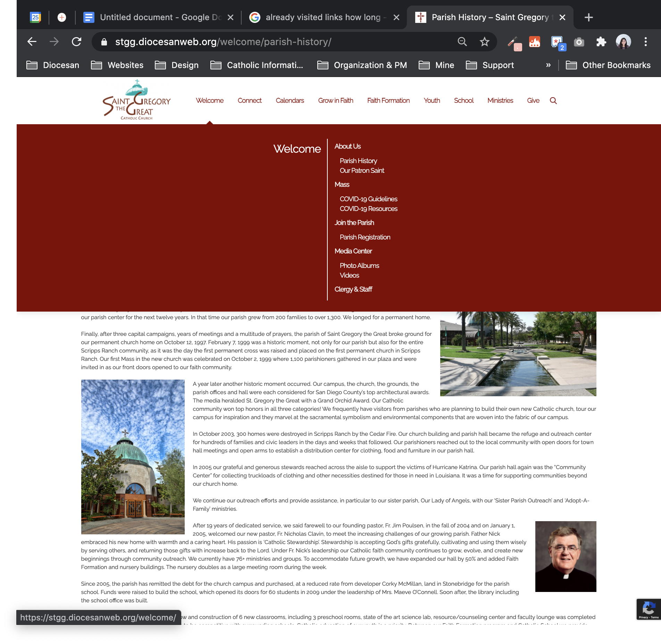
Task: Open the Clergy & Staff link
Action: 353,289
